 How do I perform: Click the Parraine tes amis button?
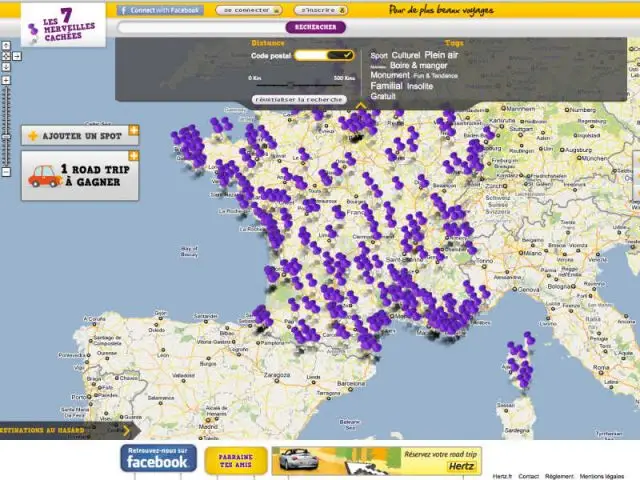236,461
